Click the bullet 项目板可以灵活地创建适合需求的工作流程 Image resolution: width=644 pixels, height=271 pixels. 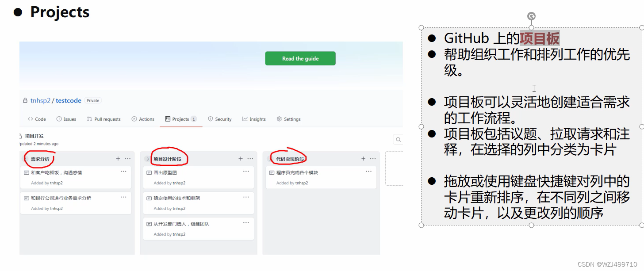(537, 110)
